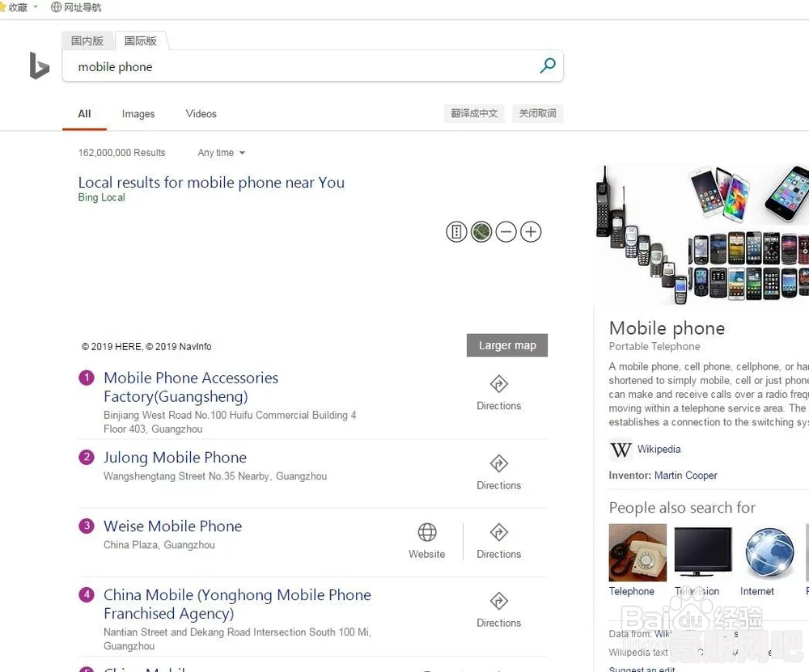Image resolution: width=809 pixels, height=672 pixels.
Task: Zoom out the map with minus button
Action: (506, 232)
